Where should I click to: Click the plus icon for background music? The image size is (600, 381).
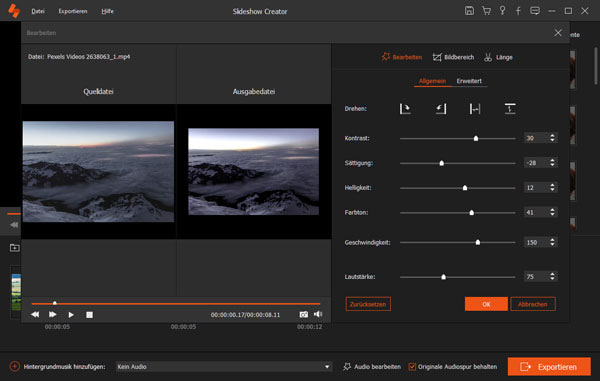(x=15, y=366)
